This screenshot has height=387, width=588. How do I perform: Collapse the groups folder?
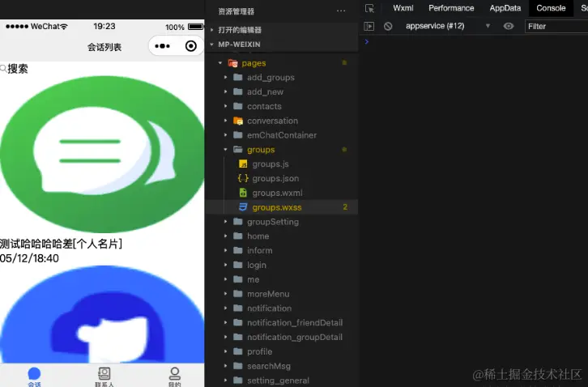[x=282, y=150]
